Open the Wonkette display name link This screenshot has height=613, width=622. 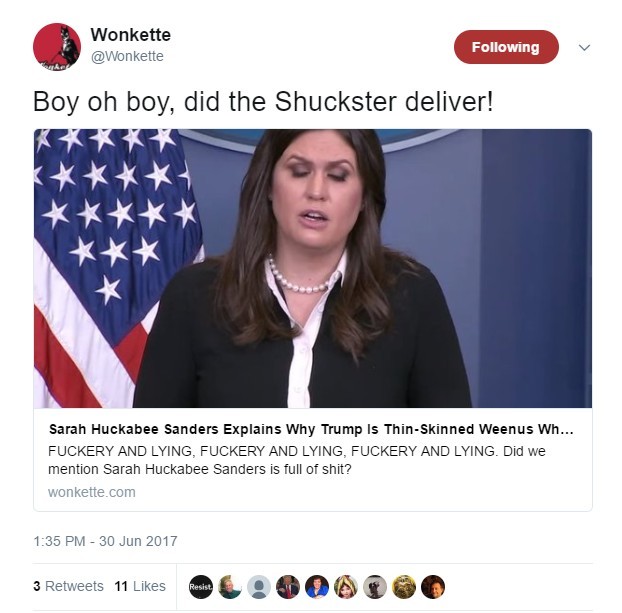[131, 35]
